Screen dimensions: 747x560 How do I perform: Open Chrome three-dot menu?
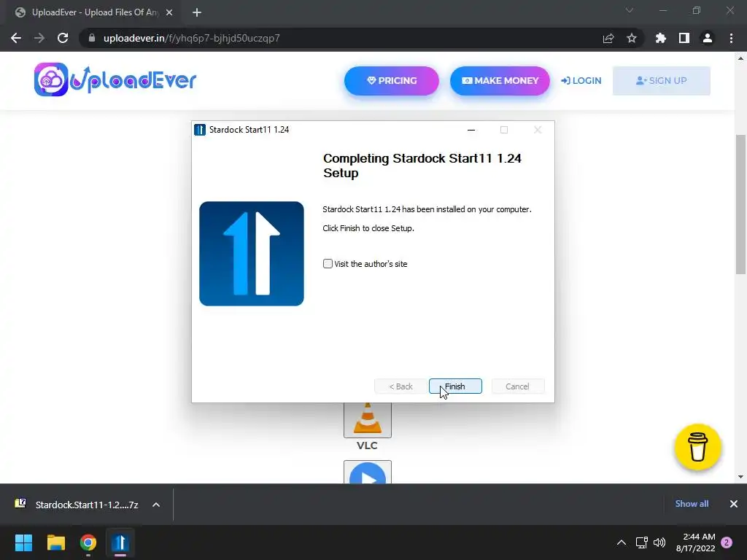[731, 38]
